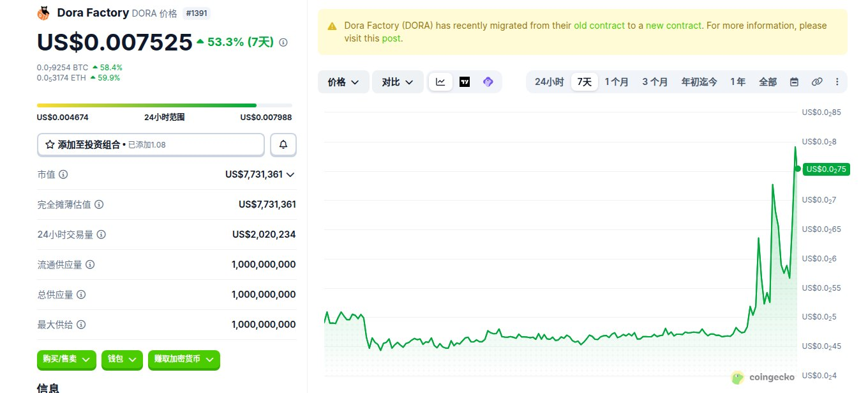Select the 24小时 time range tab
This screenshot has width=868, height=393.
[549, 82]
